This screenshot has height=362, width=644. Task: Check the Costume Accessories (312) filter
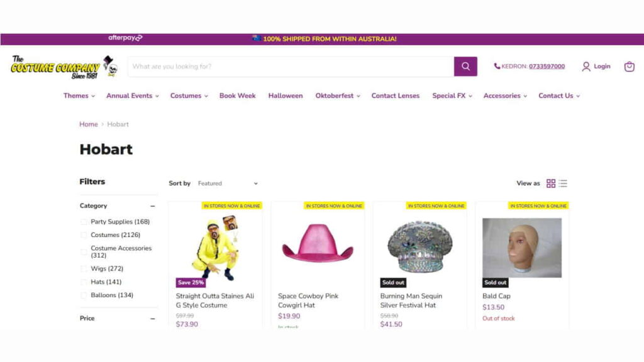click(84, 251)
